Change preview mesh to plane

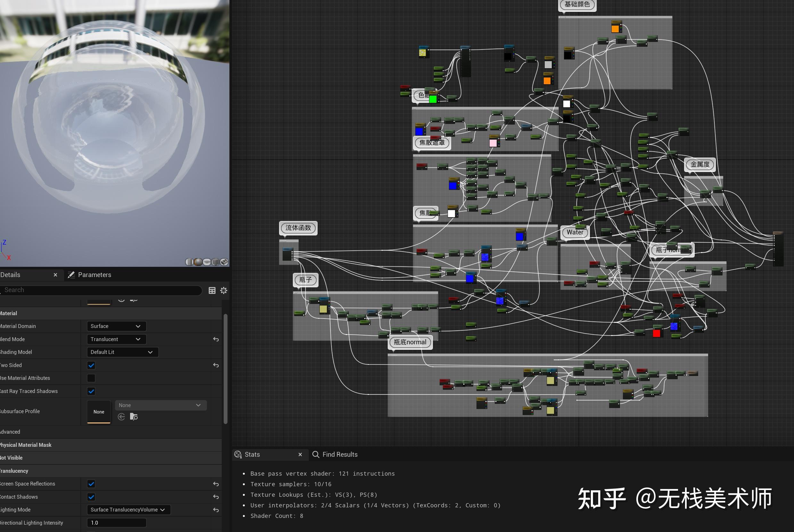[207, 262]
